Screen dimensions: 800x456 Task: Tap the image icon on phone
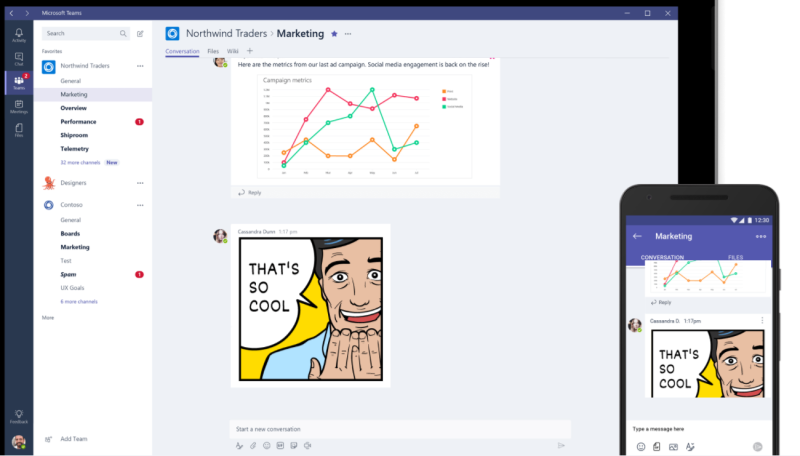pyautogui.click(x=673, y=447)
